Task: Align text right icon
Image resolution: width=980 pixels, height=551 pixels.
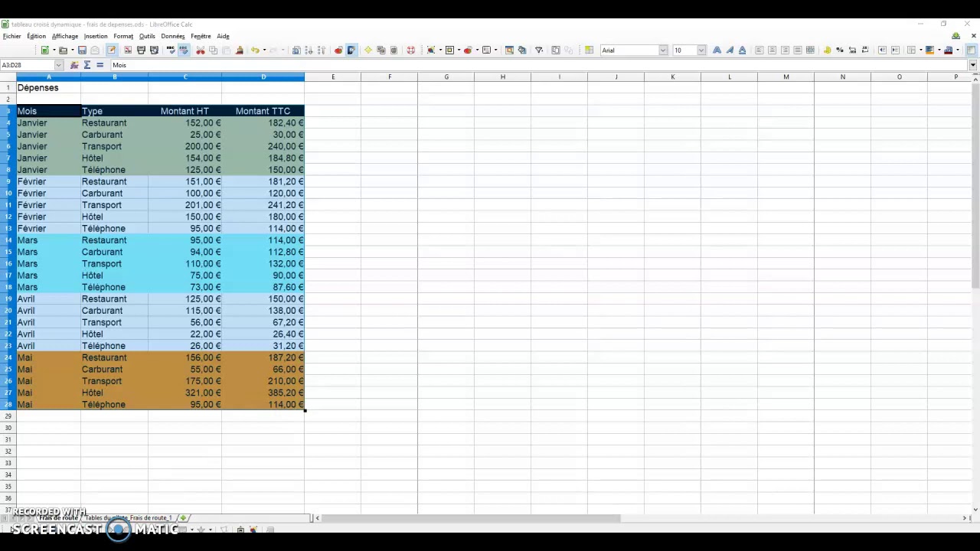Action: click(x=785, y=50)
